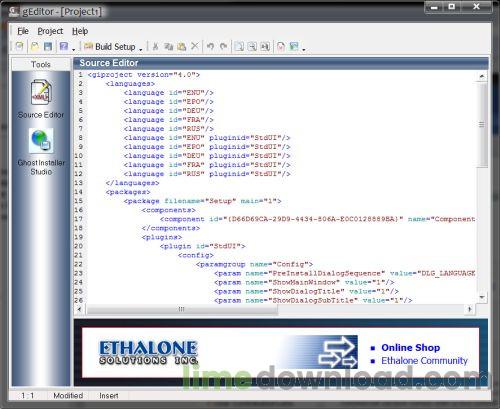Click the Build Setup button
The width and height of the screenshot is (500, 409).
click(x=110, y=46)
